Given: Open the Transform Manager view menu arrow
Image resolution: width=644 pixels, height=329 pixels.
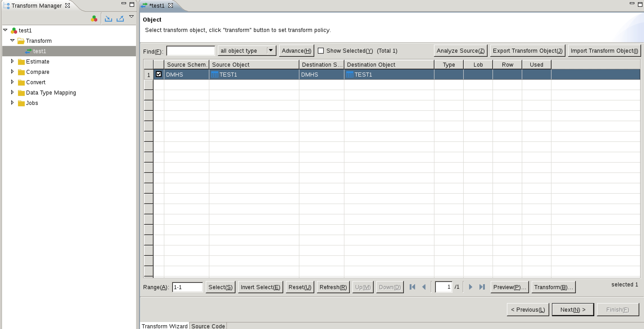Looking at the screenshot, I should click(131, 16).
